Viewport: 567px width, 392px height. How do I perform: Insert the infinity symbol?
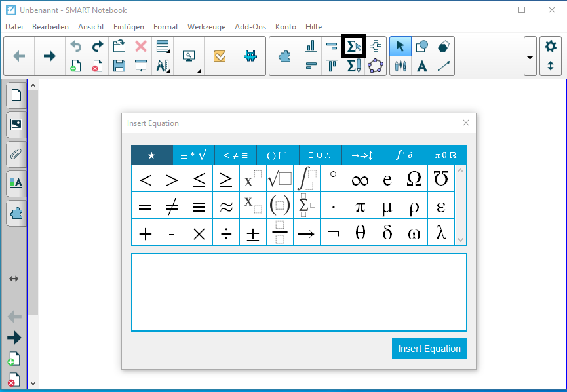click(360, 179)
